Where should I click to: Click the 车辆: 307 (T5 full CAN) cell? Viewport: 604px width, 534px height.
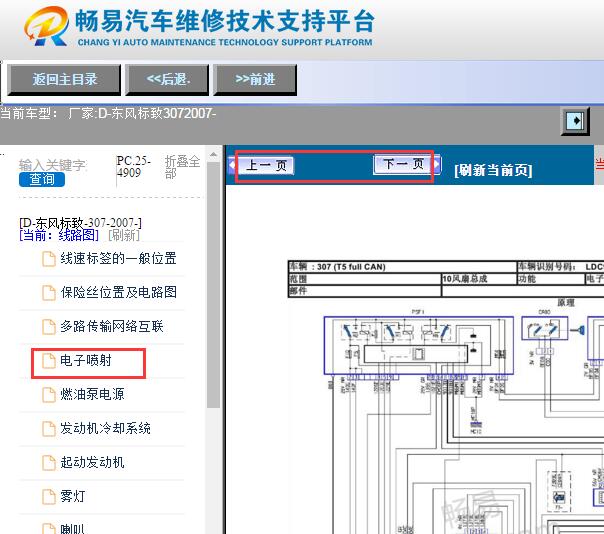point(403,267)
